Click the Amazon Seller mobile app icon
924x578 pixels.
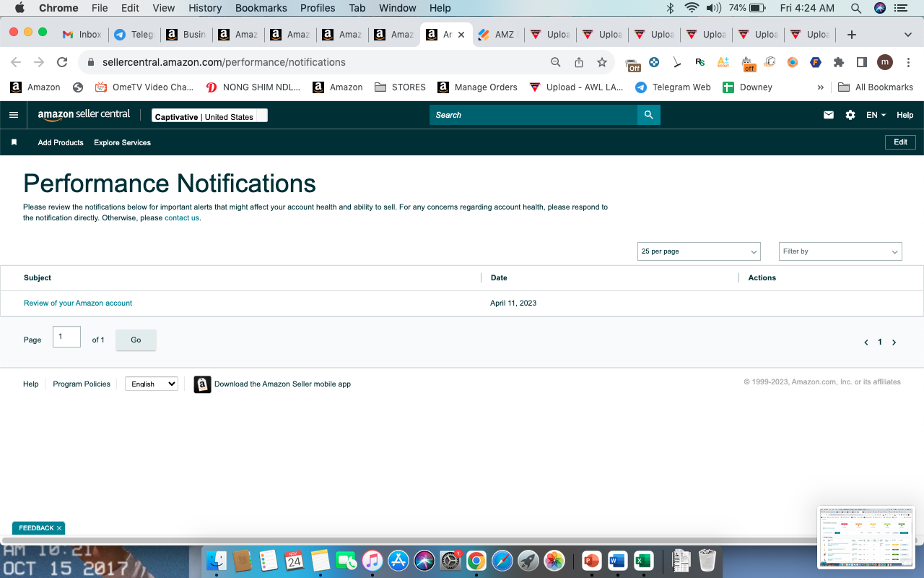tap(202, 384)
